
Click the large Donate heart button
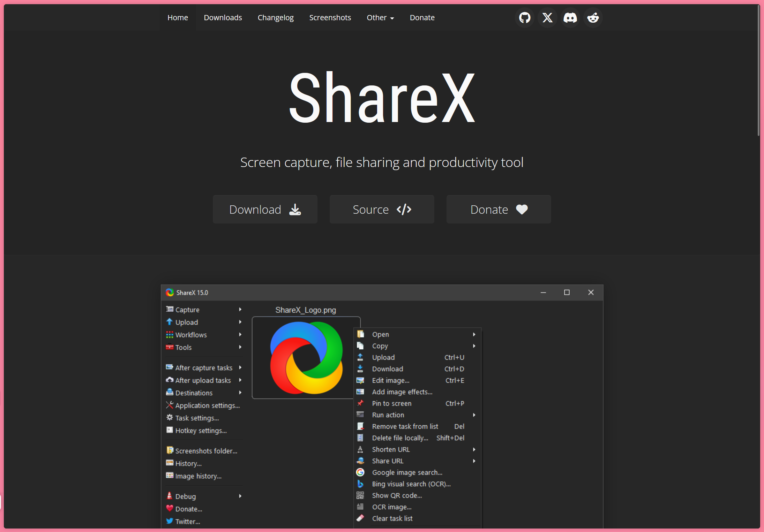(x=499, y=210)
